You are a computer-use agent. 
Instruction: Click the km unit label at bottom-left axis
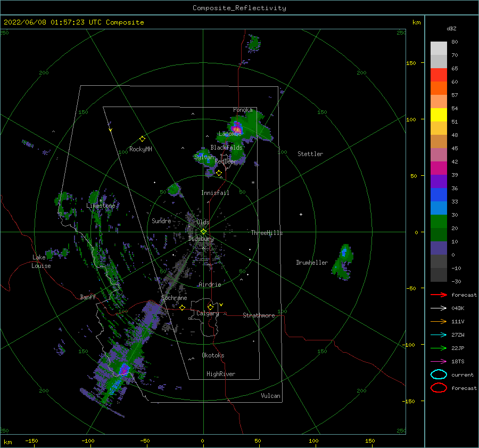(x=7, y=442)
